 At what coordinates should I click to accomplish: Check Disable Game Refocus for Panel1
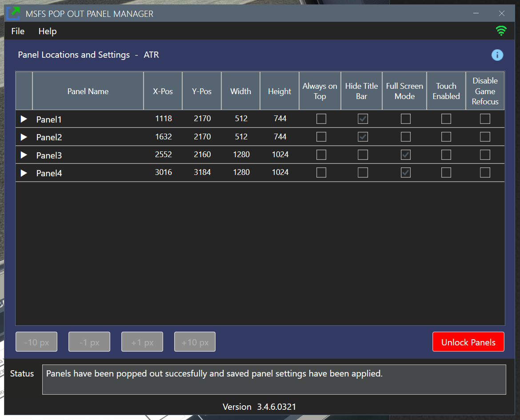point(485,119)
